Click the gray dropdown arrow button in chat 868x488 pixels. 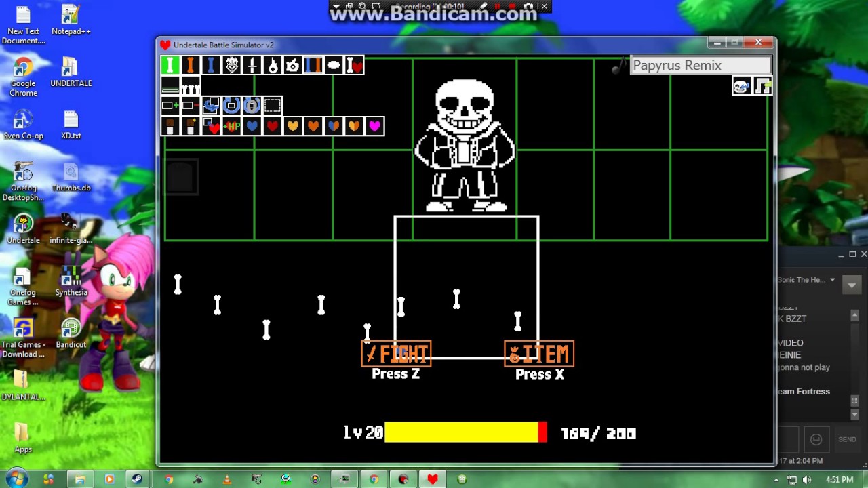pyautogui.click(x=852, y=285)
